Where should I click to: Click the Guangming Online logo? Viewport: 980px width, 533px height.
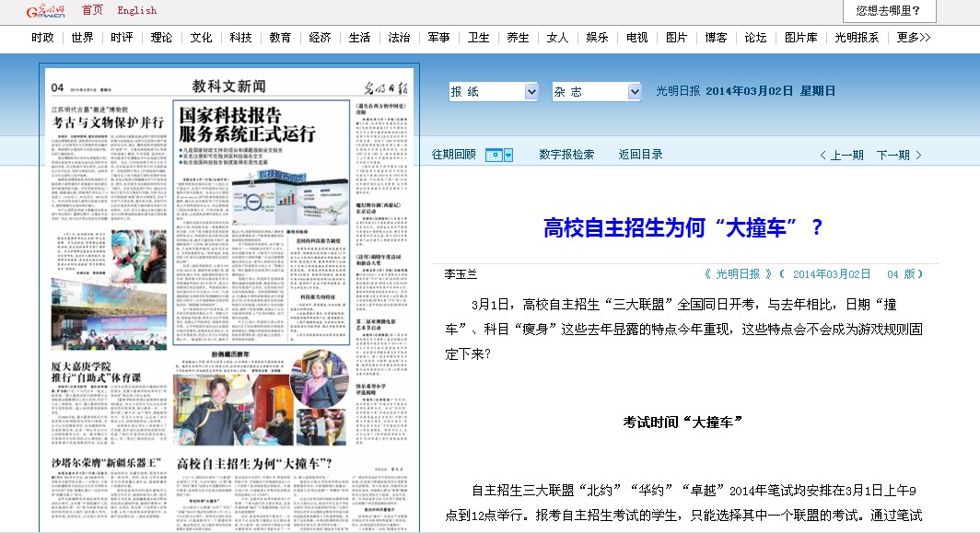pos(46,10)
